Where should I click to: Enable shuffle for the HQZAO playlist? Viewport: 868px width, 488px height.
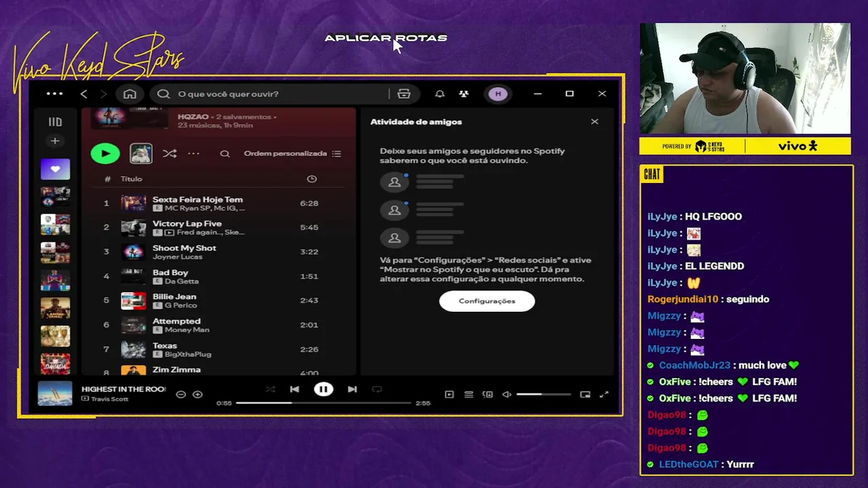[170, 154]
